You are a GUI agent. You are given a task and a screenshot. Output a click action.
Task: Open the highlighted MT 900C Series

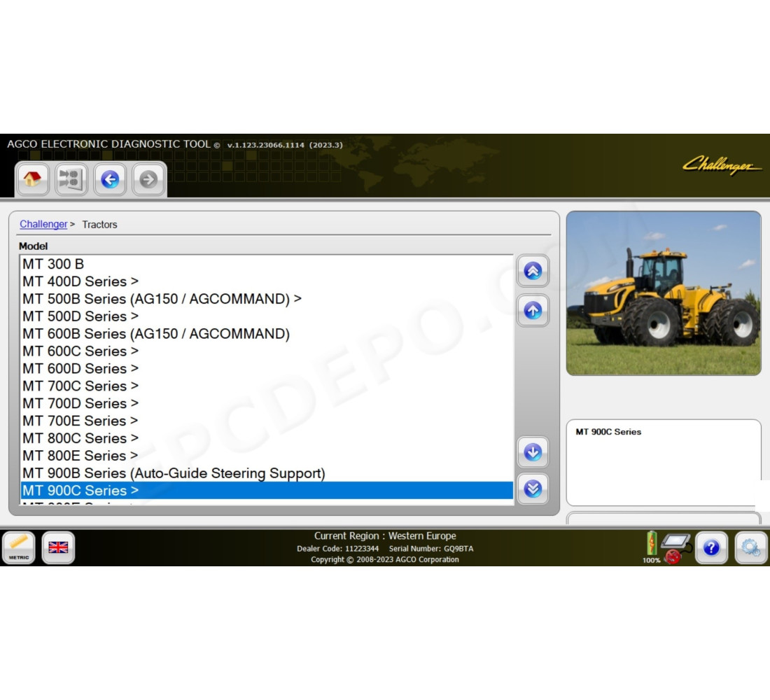(x=267, y=490)
